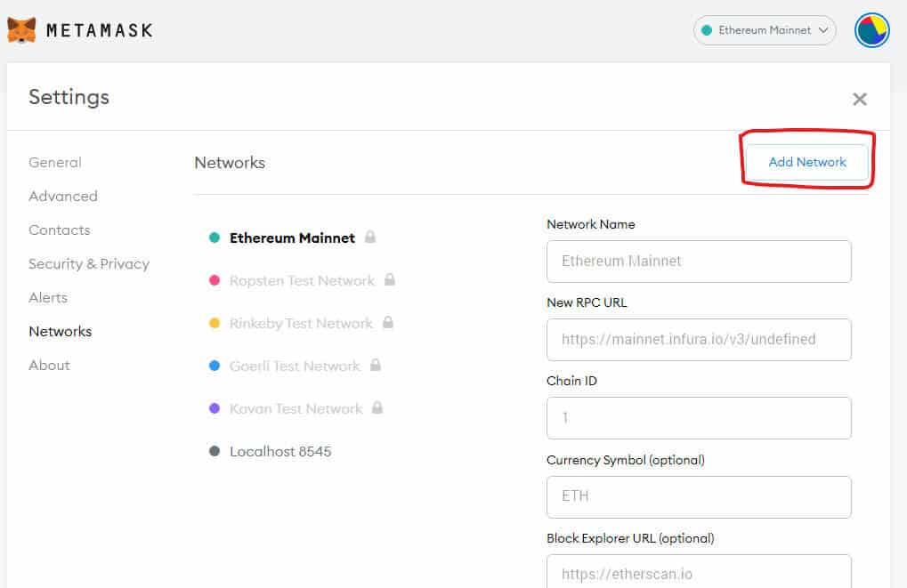Click blue dot beside Goerli Test Network
The height and width of the screenshot is (588, 907).
[x=214, y=366]
